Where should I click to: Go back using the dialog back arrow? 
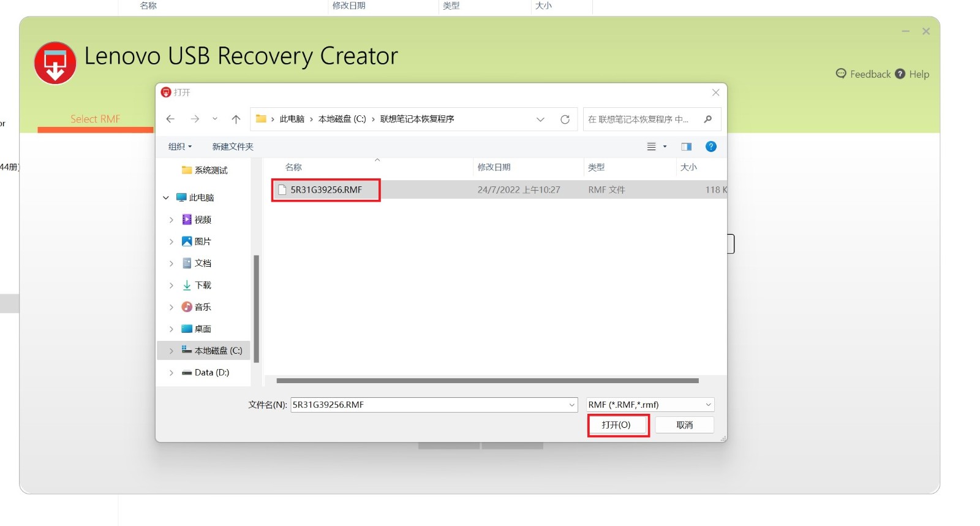tap(170, 119)
